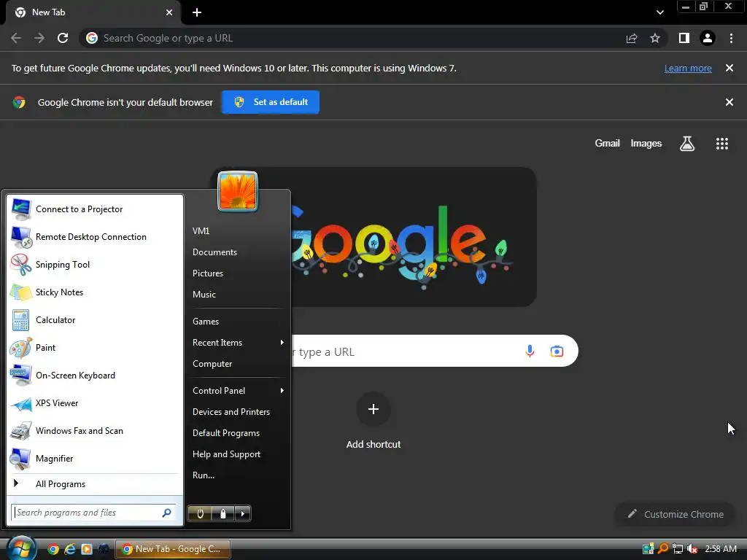747x560 pixels.
Task: Launch Connect to a Projector
Action: pyautogui.click(x=96, y=209)
